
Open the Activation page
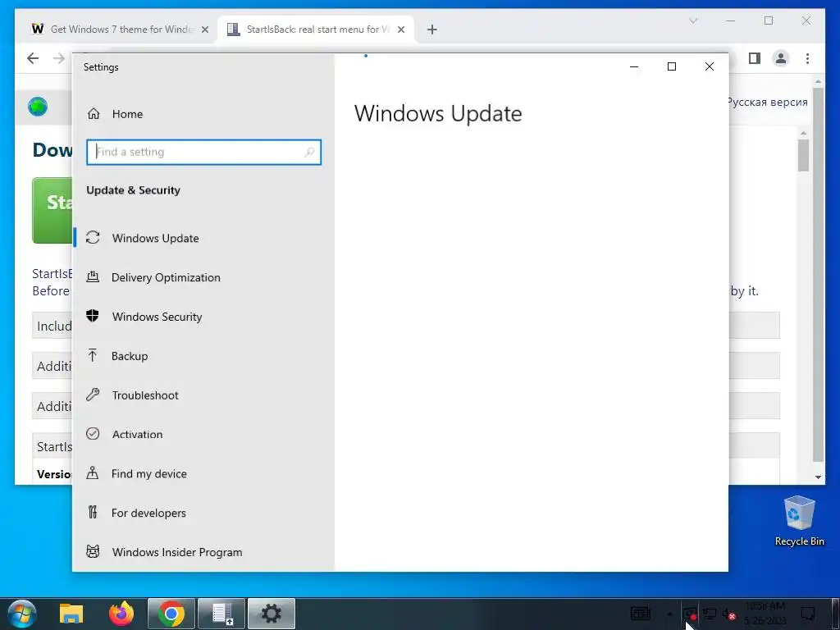[x=137, y=435]
